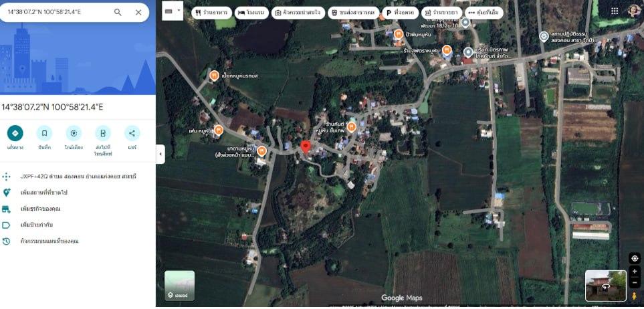Viewport: 644px width, 309px height.
Task: Zoom in with the plus button
Action: coord(635,272)
